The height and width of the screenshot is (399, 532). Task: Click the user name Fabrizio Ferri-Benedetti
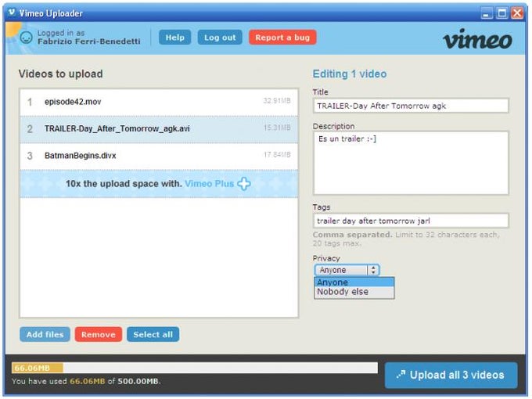tap(89, 41)
